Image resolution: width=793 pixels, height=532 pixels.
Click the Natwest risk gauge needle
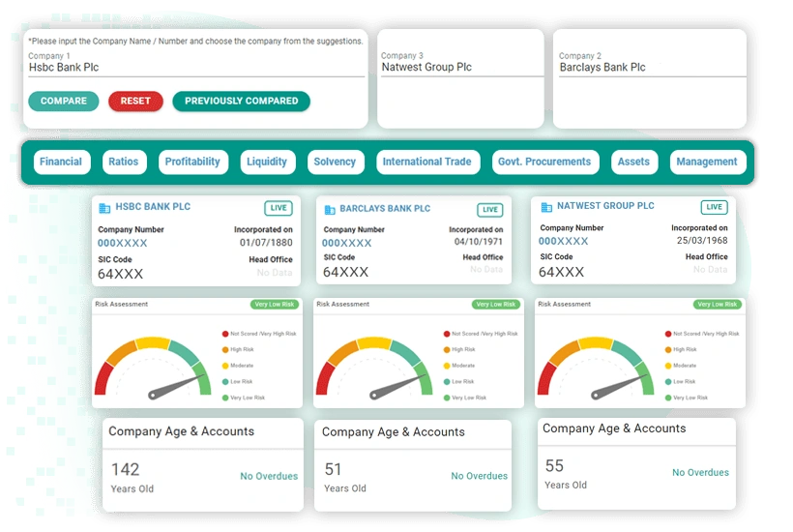620,386
